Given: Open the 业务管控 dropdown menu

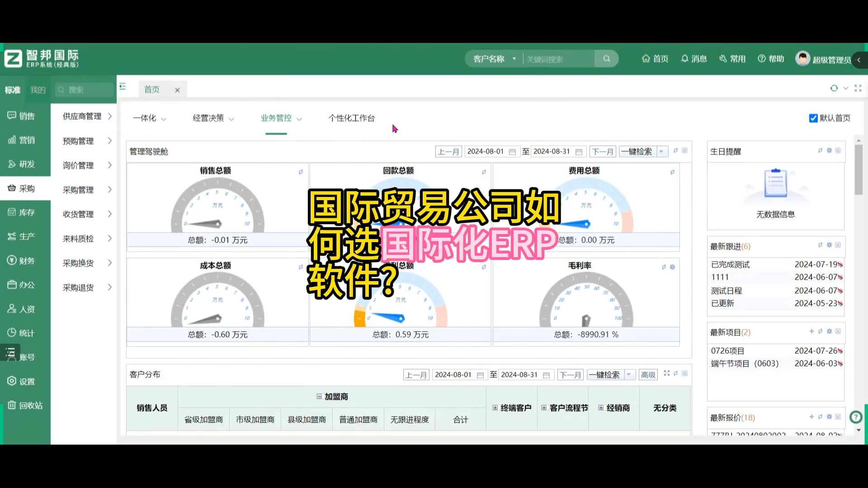Looking at the screenshot, I should coord(281,118).
